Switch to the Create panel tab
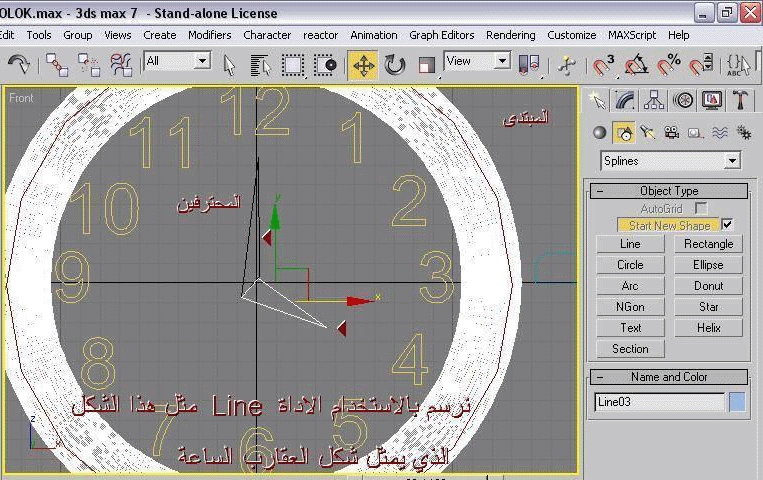This screenshot has width=763, height=480. pyautogui.click(x=597, y=101)
